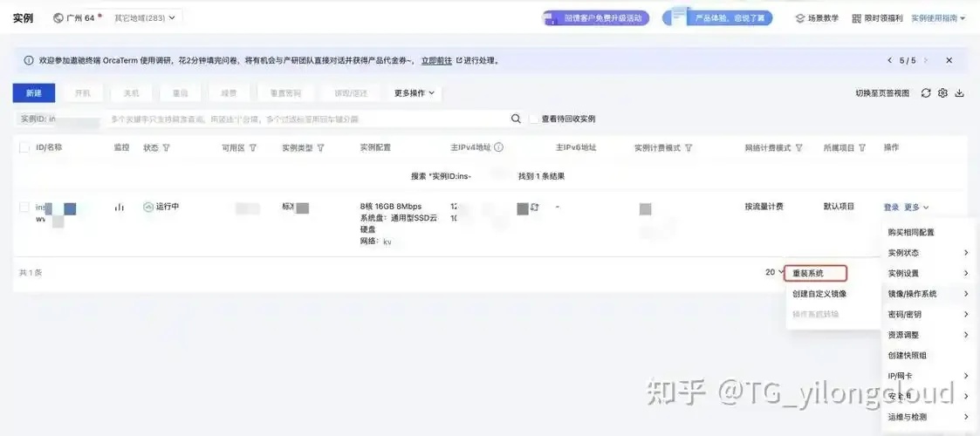The height and width of the screenshot is (436, 980).
Task: Click the filter icon beside 网络计费模式
Action: click(x=798, y=148)
